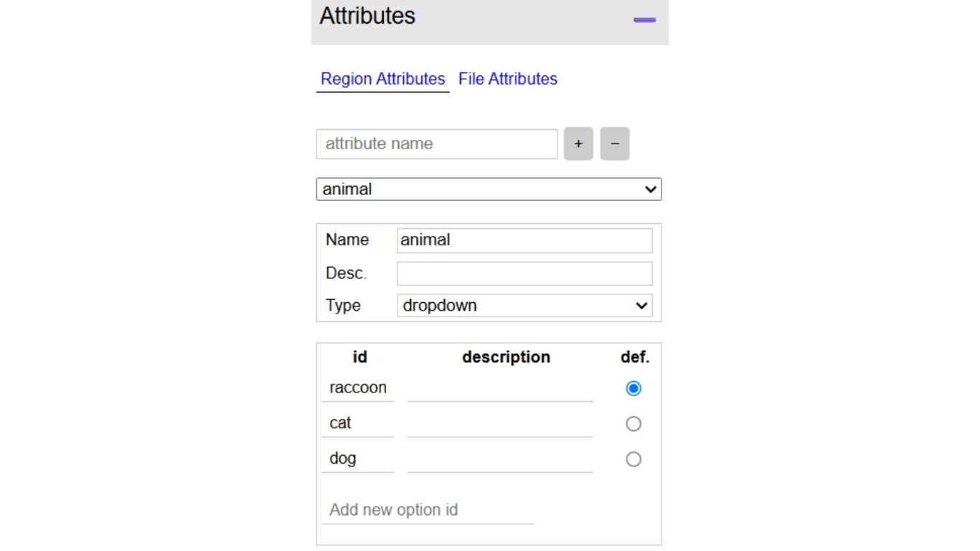
Task: Set cat as the default option
Action: click(x=633, y=424)
